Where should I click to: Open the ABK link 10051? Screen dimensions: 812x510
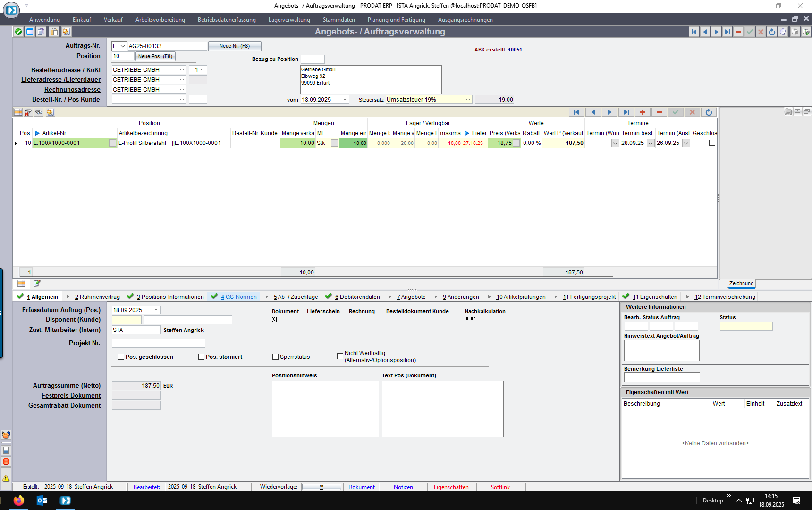pos(515,50)
